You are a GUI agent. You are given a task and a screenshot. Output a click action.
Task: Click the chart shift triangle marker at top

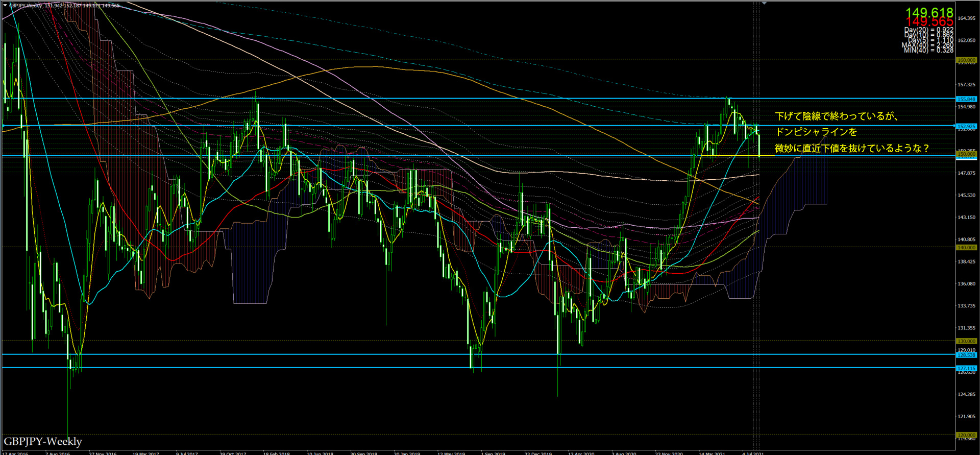pyautogui.click(x=764, y=4)
